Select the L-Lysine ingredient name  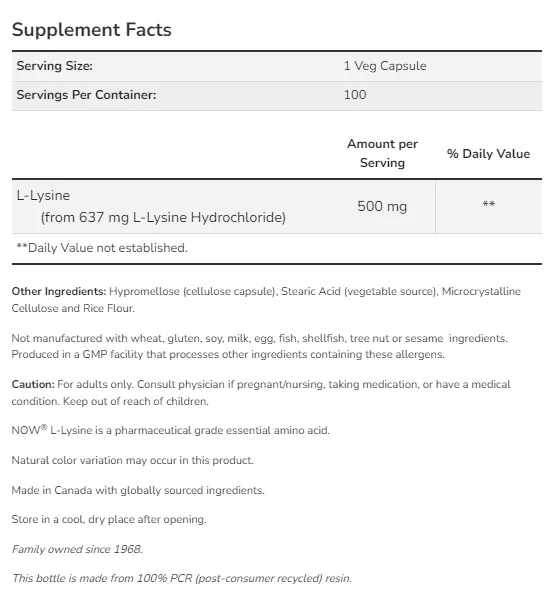pos(43,196)
